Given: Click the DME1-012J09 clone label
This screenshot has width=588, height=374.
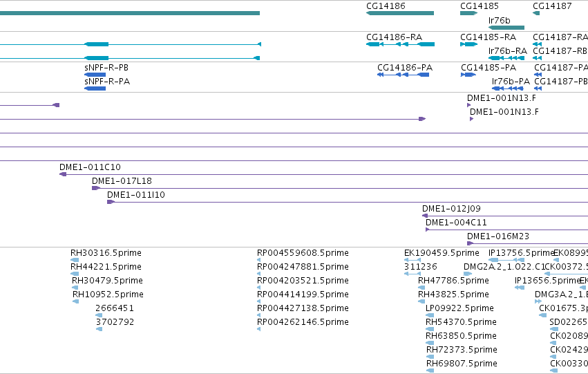Looking at the screenshot, I should pos(451,209).
